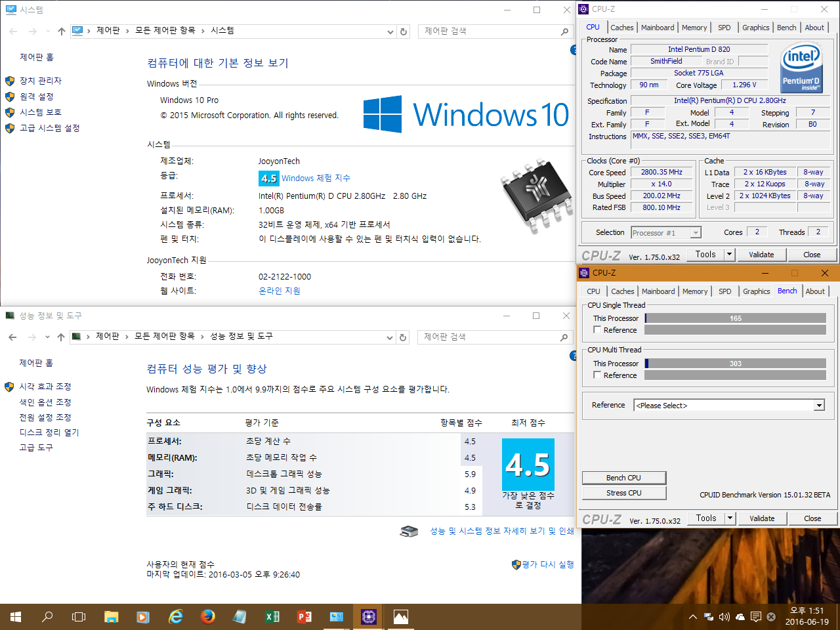
Task: Enable Reference checkbox under CPU Multi Thread
Action: [597, 375]
